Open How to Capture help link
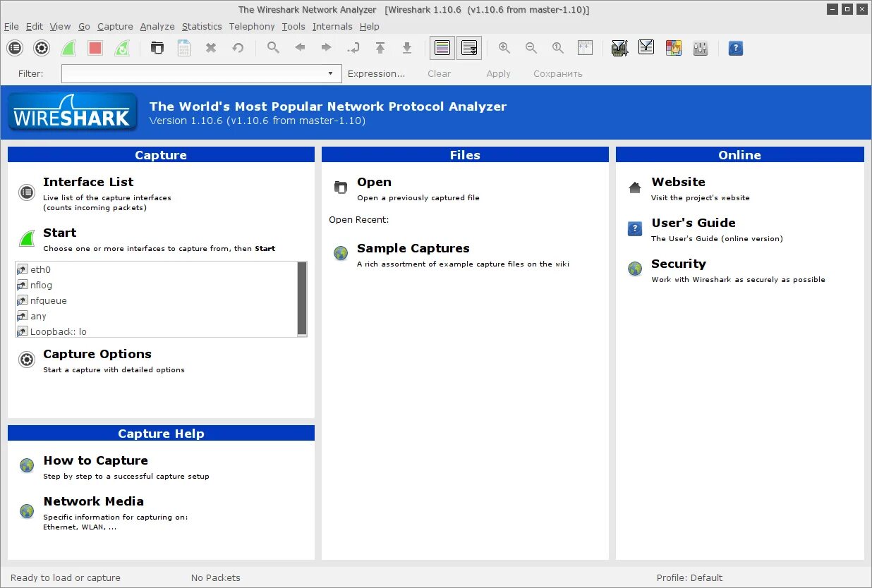The width and height of the screenshot is (872, 588). pos(95,460)
